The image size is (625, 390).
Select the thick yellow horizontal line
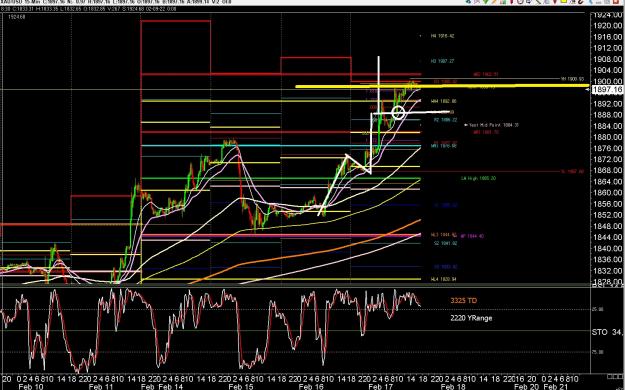(442, 86)
